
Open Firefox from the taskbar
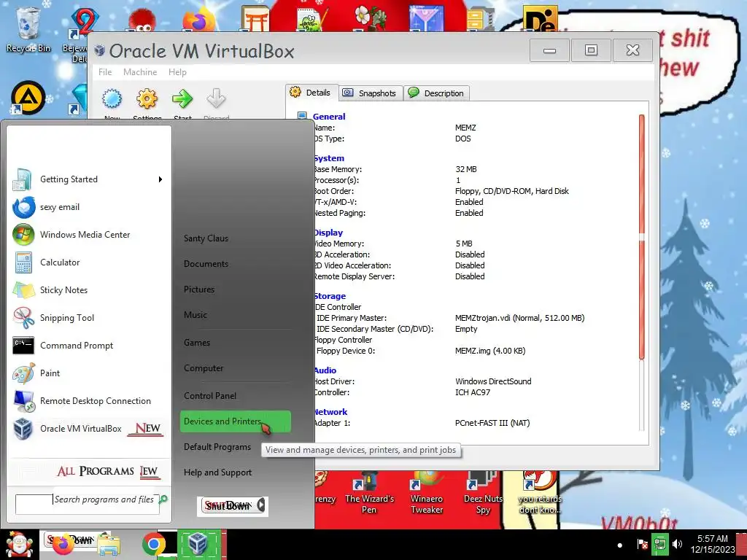pos(63,545)
